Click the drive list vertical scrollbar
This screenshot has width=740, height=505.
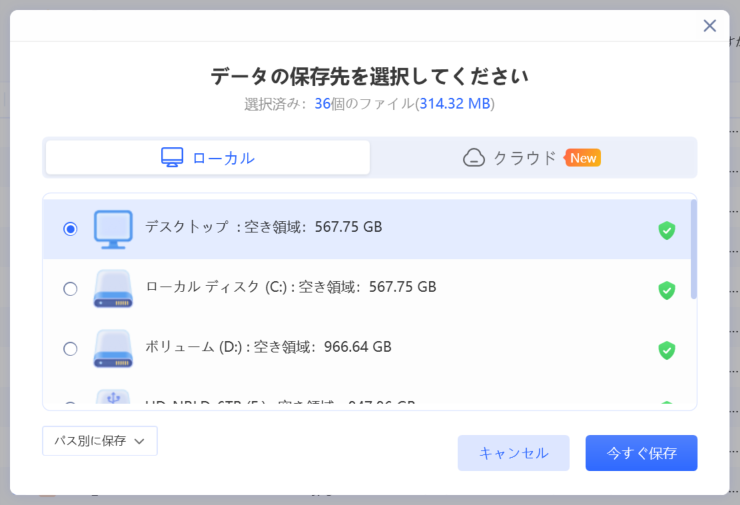point(693,250)
